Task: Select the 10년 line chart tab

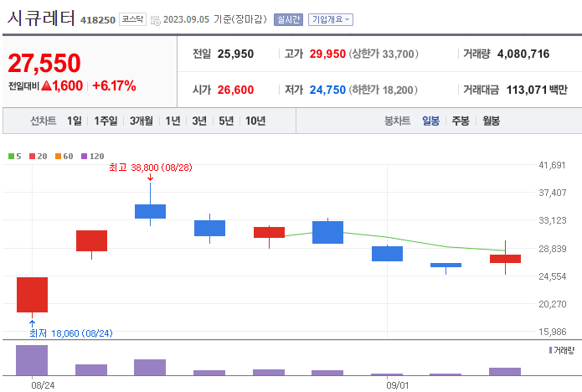Action: 255,121
